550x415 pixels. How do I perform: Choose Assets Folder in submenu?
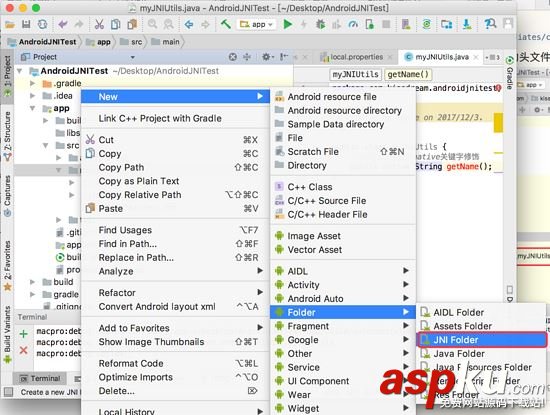click(482, 326)
